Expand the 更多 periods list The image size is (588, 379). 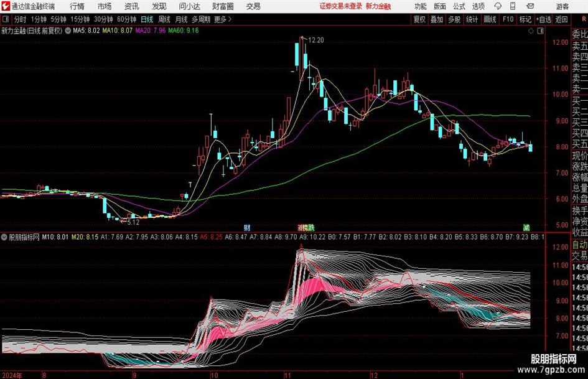(223, 19)
